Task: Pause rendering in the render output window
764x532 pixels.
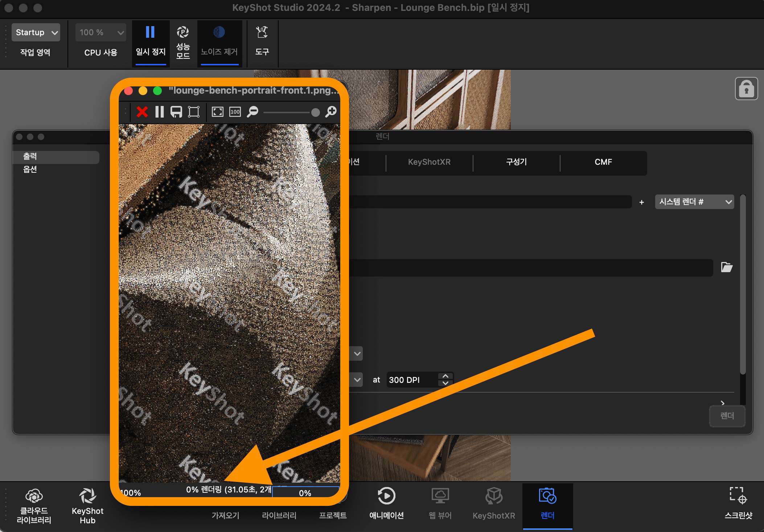Action: pos(159,112)
